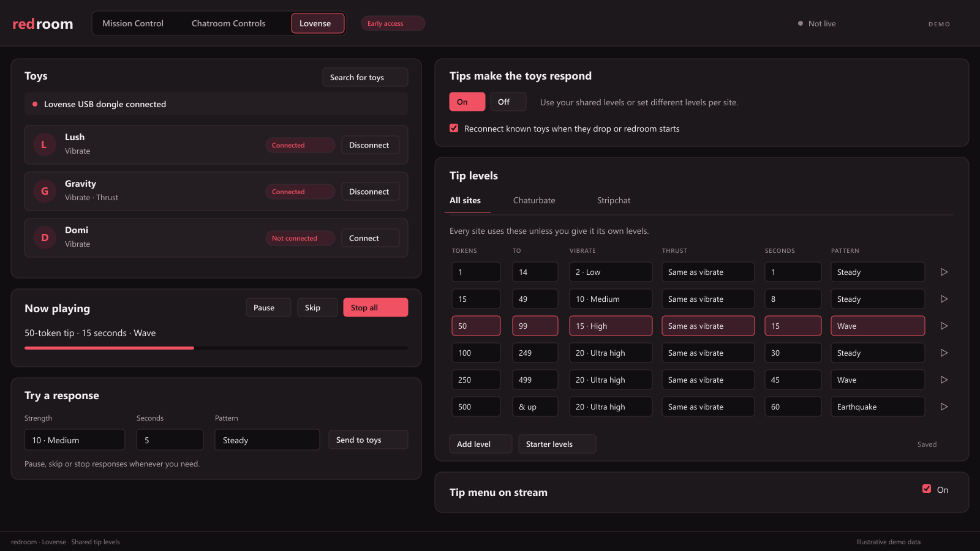The image size is (980, 551).
Task: Pause the now playing response
Action: 268,307
